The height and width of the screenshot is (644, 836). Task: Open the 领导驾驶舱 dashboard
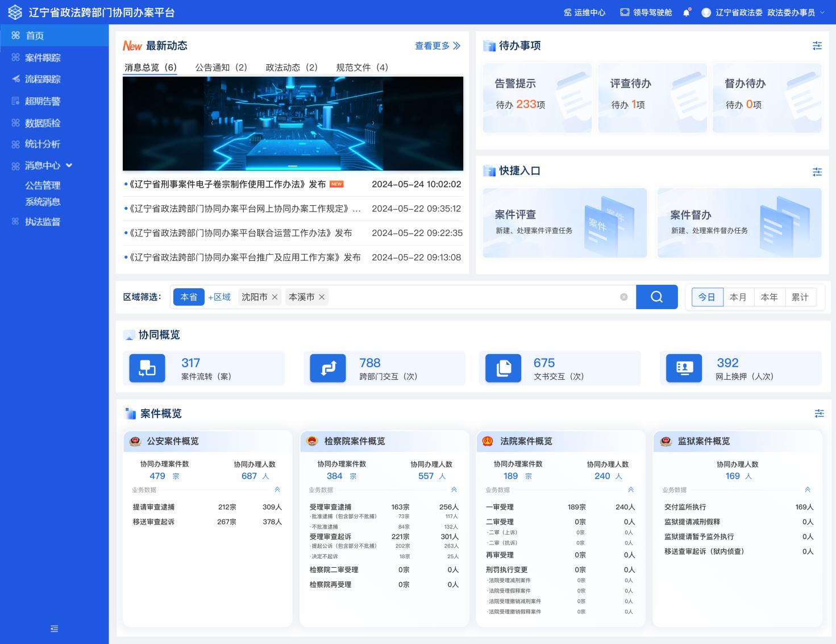click(x=646, y=13)
